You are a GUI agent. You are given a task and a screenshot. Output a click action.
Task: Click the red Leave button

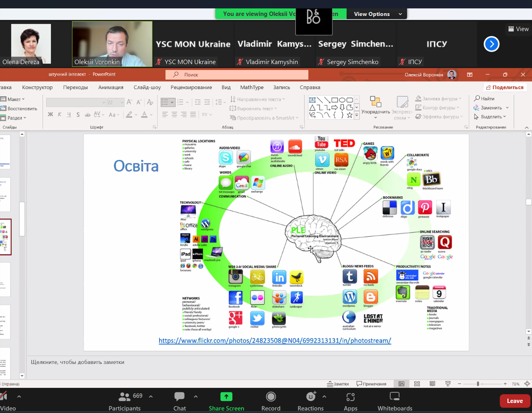click(514, 401)
